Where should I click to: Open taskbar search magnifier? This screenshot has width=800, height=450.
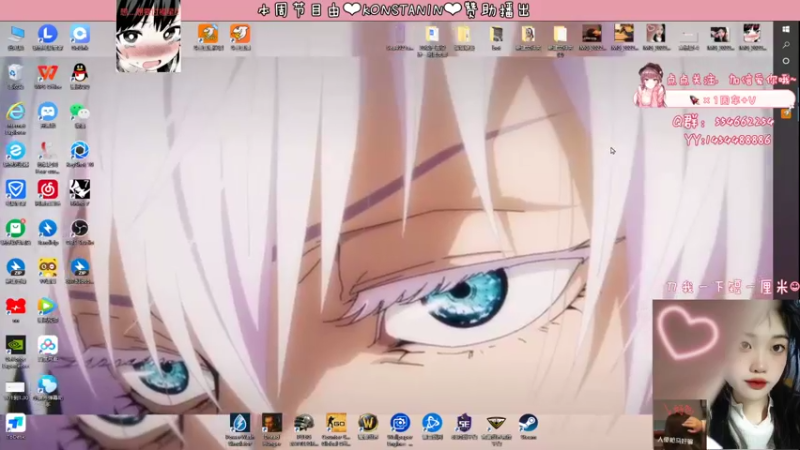click(786, 45)
